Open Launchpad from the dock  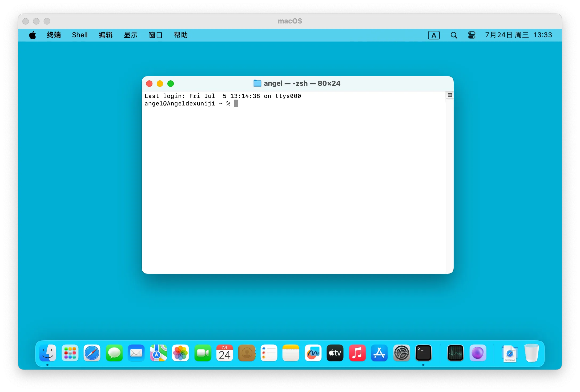pos(70,353)
